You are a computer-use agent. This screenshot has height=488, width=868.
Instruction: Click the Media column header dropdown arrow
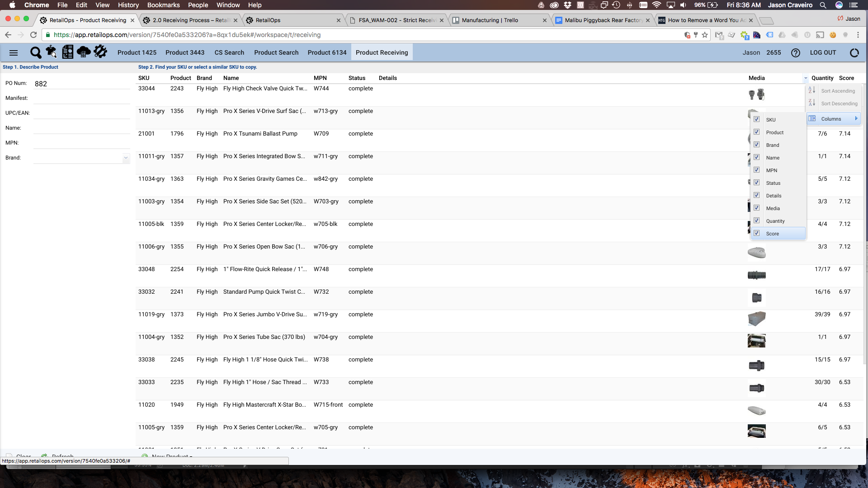(806, 79)
